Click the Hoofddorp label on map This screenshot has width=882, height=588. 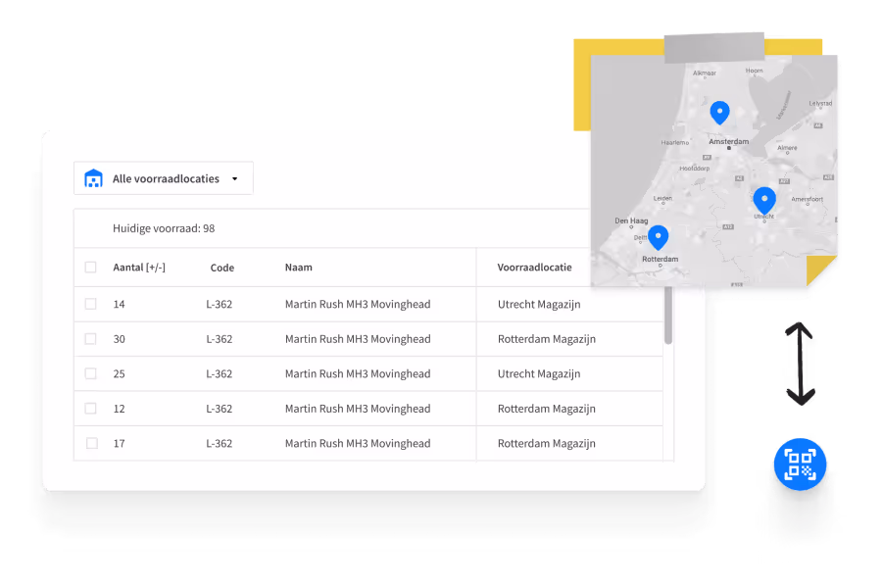pos(694,169)
